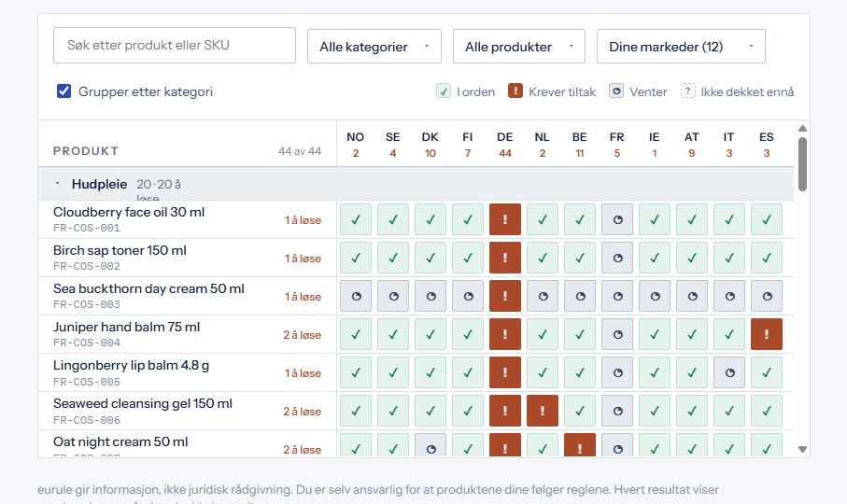Click the NO check cell for Cloudberry face oil
This screenshot has width=847, height=504.
(356, 219)
